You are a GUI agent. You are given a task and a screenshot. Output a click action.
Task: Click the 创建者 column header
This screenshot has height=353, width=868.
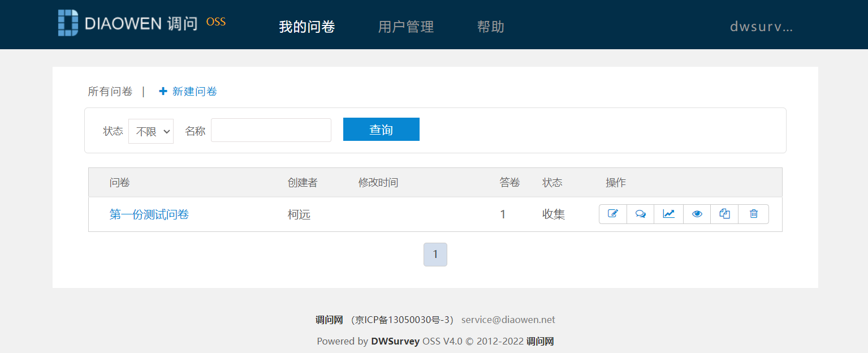point(303,183)
